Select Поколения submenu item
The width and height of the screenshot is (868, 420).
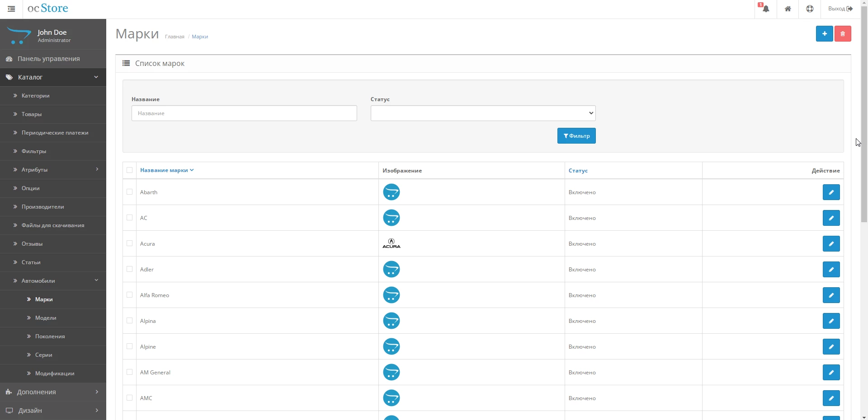[x=53, y=336]
